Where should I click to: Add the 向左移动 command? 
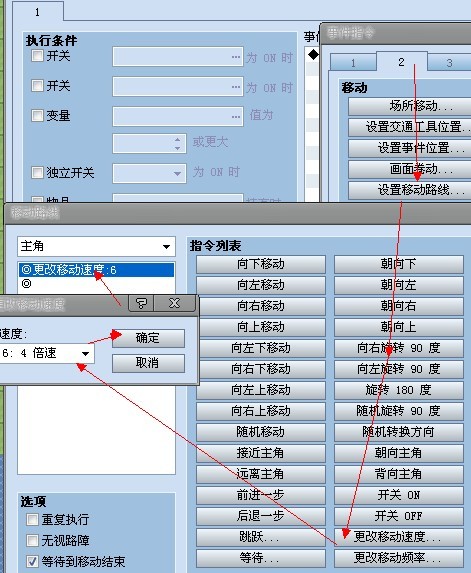click(x=261, y=285)
